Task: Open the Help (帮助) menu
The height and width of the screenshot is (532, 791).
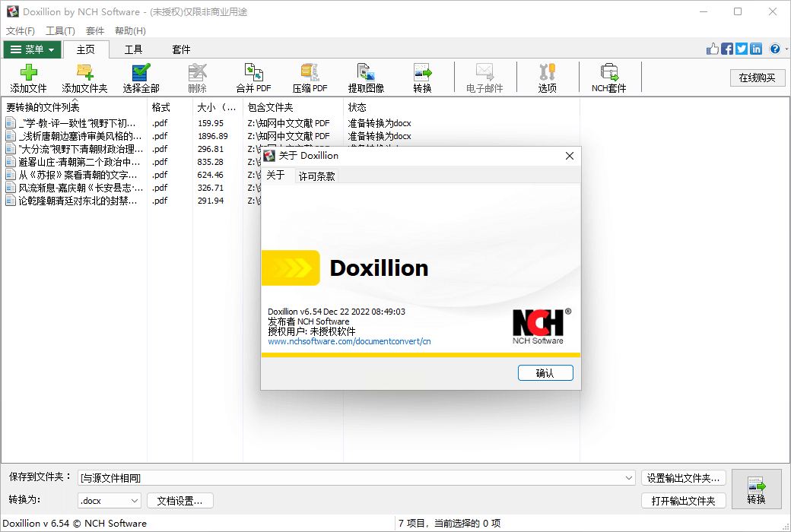Action: point(130,31)
